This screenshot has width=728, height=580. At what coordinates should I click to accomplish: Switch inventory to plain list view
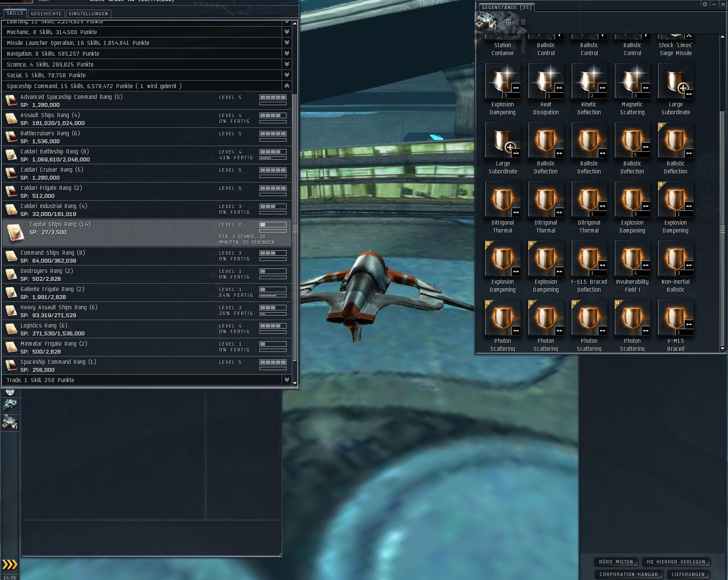[523, 22]
